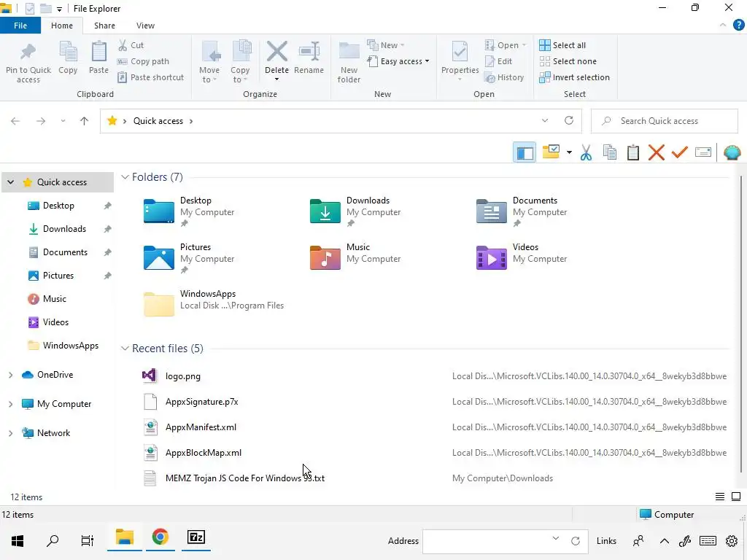Viewport: 747px width, 560px height.
Task: Create a New folder
Action: 349,63
